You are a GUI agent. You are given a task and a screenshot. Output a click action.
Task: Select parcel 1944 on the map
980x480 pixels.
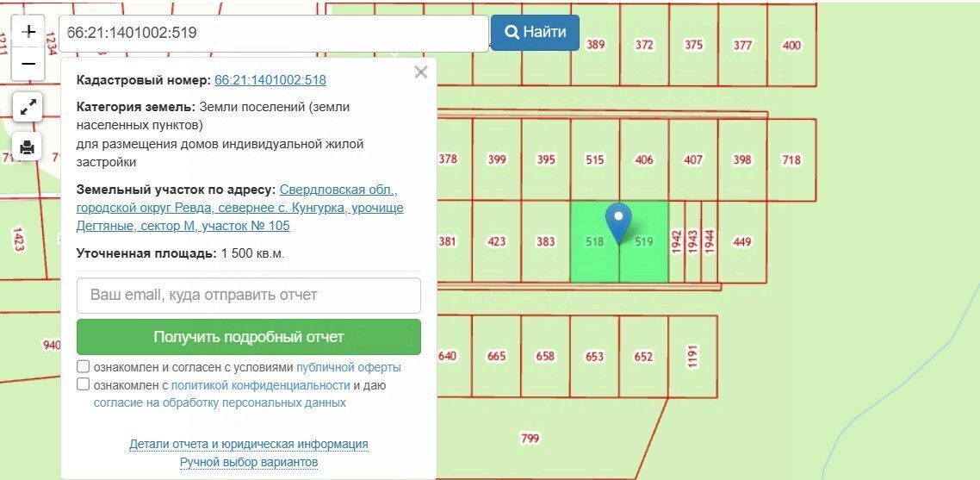point(710,241)
